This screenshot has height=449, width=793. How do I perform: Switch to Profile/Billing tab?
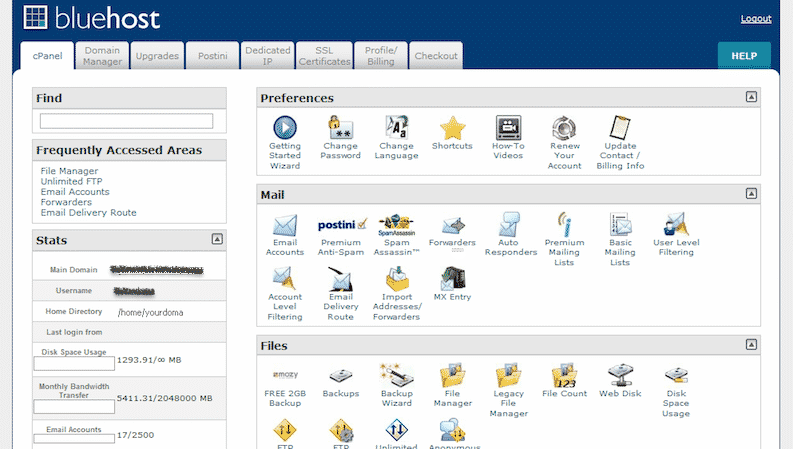(x=381, y=56)
